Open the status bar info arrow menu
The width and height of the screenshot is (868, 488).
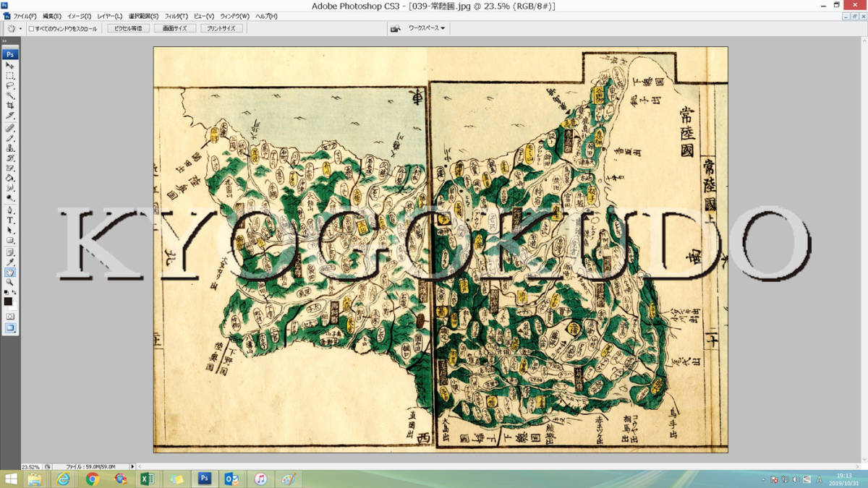tap(131, 467)
